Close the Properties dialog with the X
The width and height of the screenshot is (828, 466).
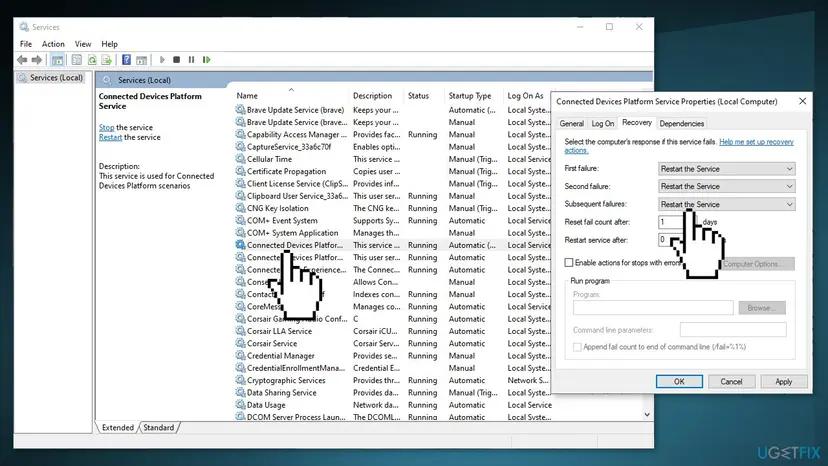(802, 101)
